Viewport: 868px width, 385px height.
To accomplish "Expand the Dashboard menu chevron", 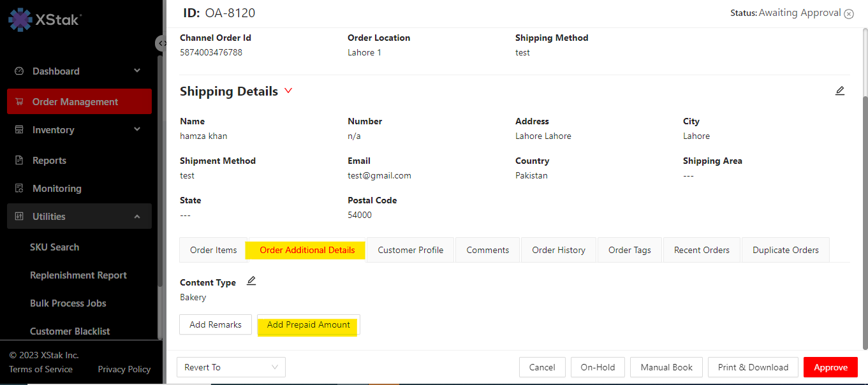I will click(137, 71).
